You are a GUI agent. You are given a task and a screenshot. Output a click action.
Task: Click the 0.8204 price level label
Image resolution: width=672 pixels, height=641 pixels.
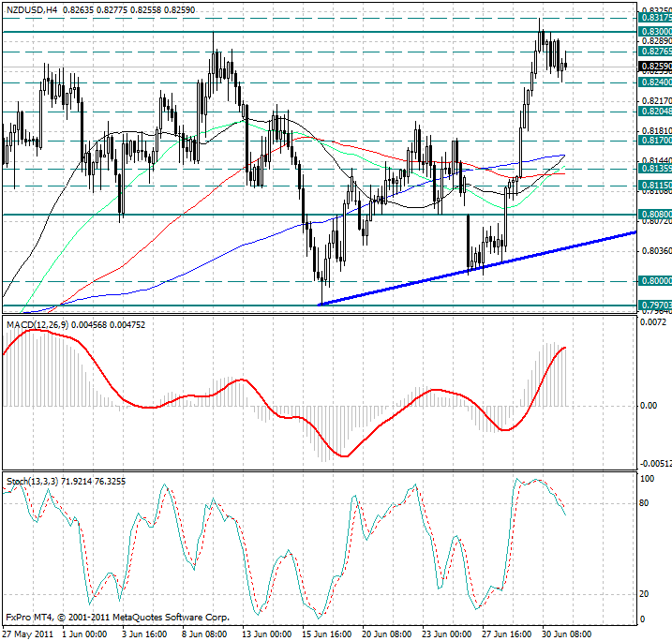(654, 111)
